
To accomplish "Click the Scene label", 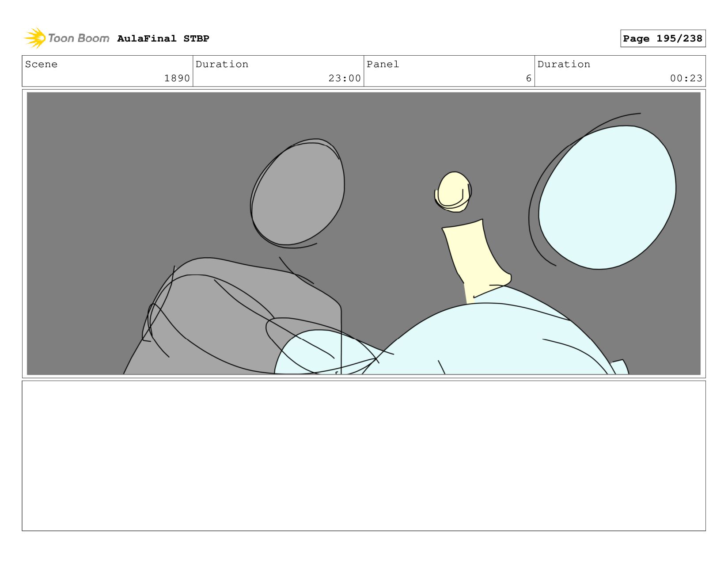I will [x=41, y=64].
